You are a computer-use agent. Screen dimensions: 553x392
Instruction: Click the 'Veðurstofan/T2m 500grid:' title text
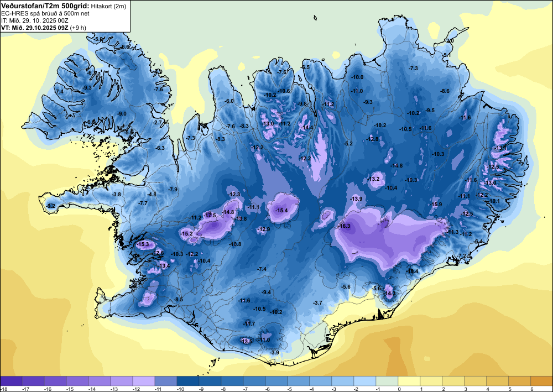tap(45, 6)
